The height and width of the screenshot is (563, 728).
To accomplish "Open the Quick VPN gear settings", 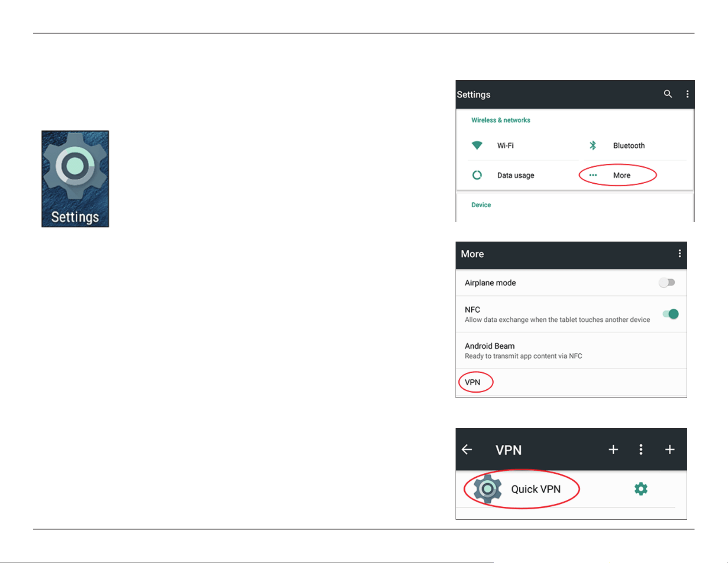I will click(x=641, y=489).
